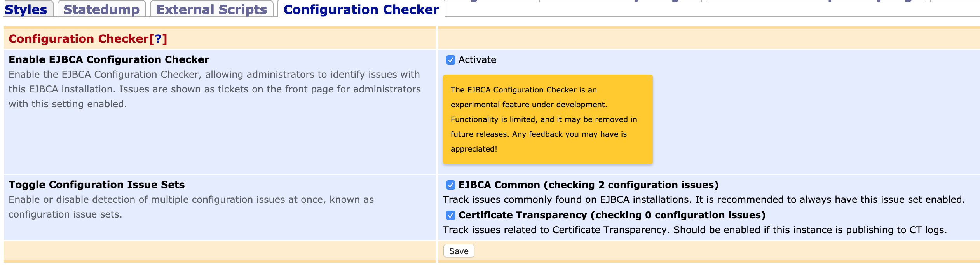The width and height of the screenshot is (980, 265).
Task: Click the yellow experimental feature notice
Action: [549, 119]
